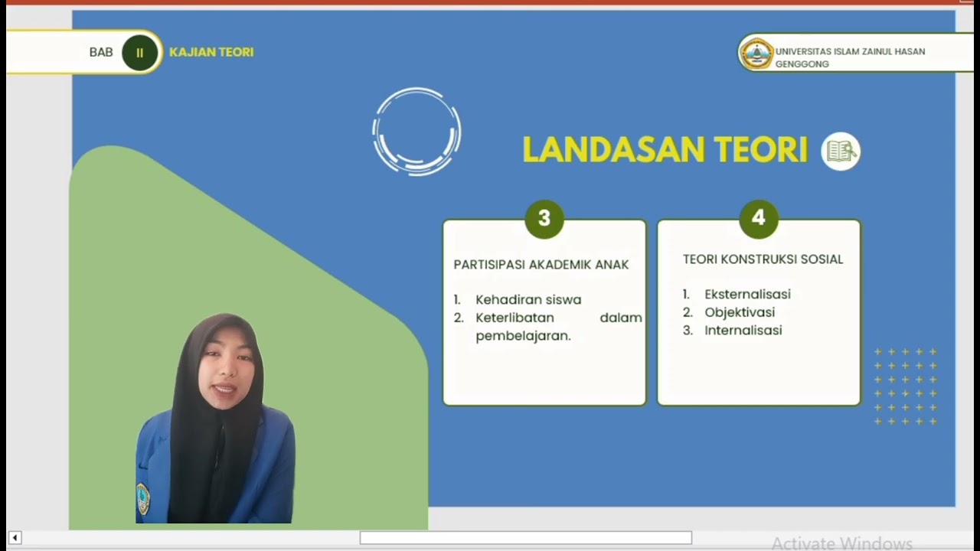This screenshot has height=551, width=980.
Task: Click the LANDASAN TEORI heading
Action: coord(665,150)
